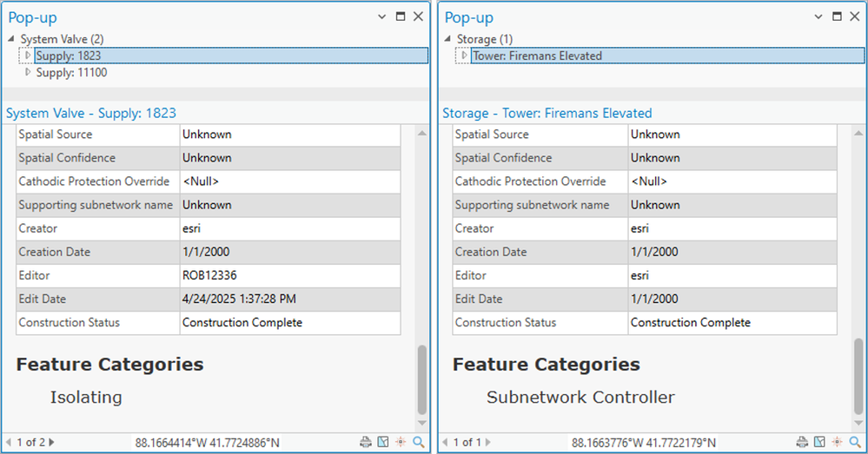Print the System Valve pop-up contents
The height and width of the screenshot is (454, 868).
366,443
